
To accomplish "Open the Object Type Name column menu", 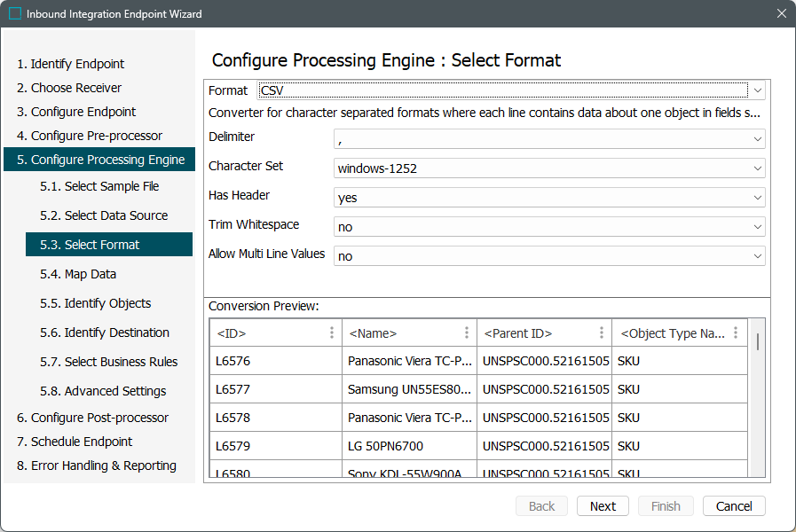I will [737, 332].
